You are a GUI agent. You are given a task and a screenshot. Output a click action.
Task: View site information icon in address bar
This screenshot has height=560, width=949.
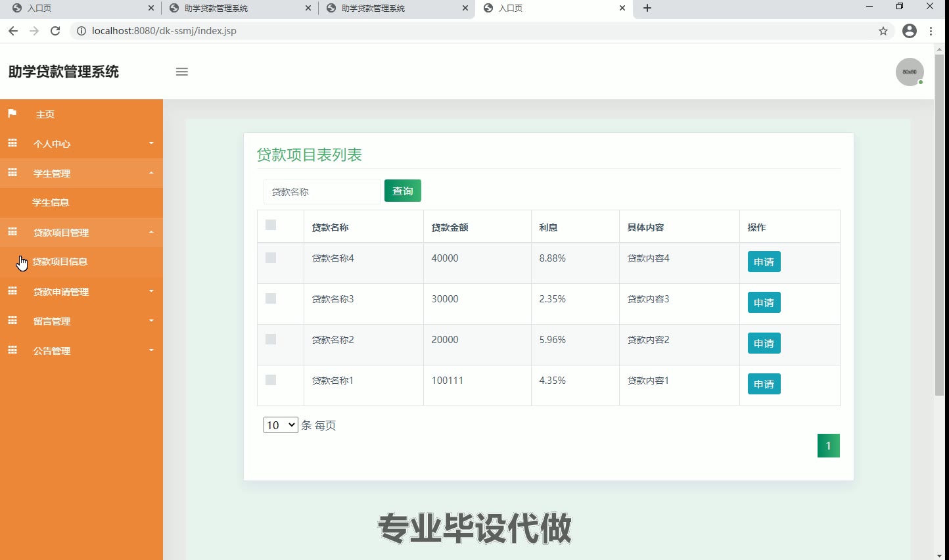[x=81, y=31]
